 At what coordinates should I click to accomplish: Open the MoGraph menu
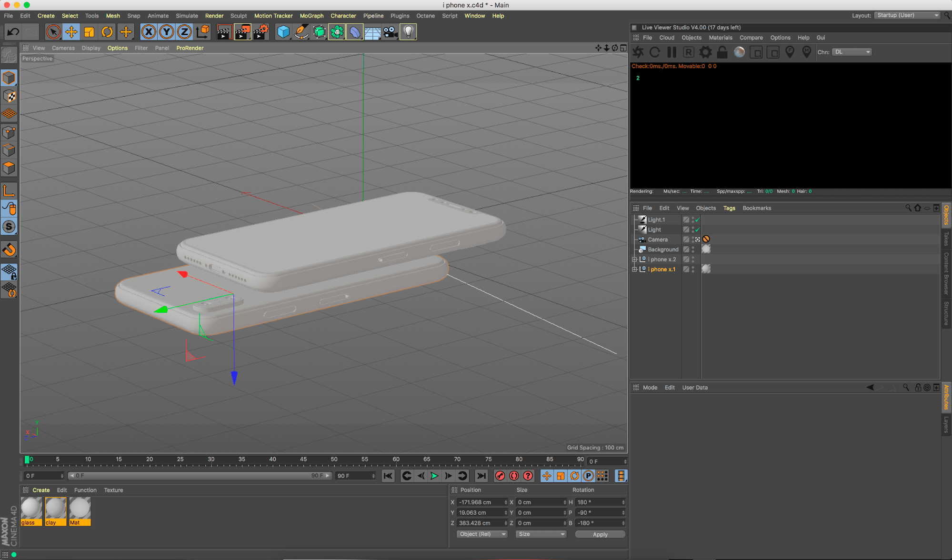click(311, 16)
